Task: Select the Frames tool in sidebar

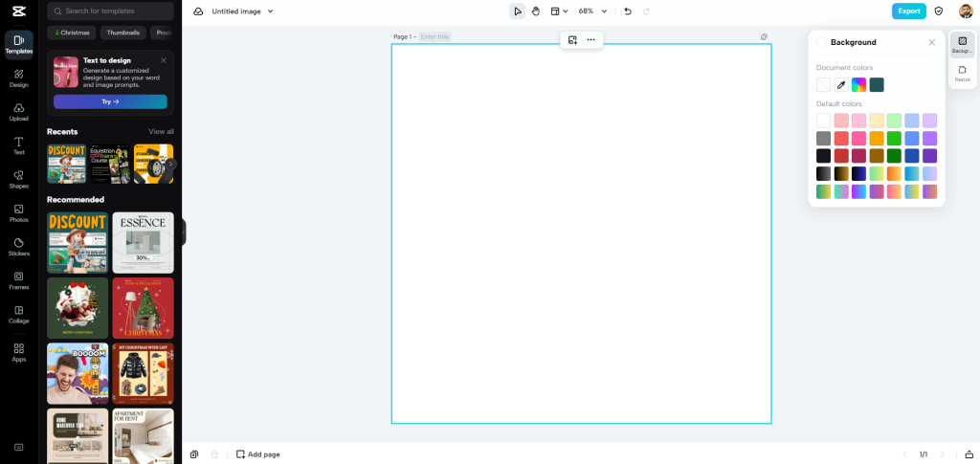Action: point(18,280)
